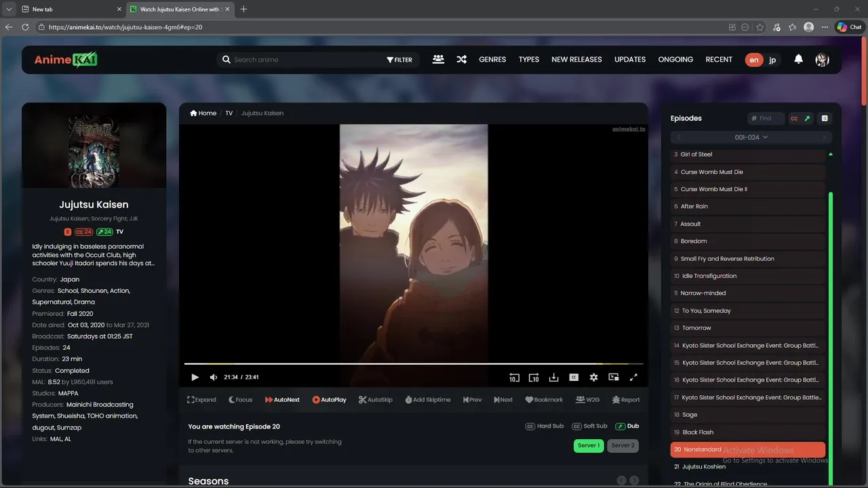Report an issue with the bug icon
The image size is (868, 488).
[x=626, y=400]
